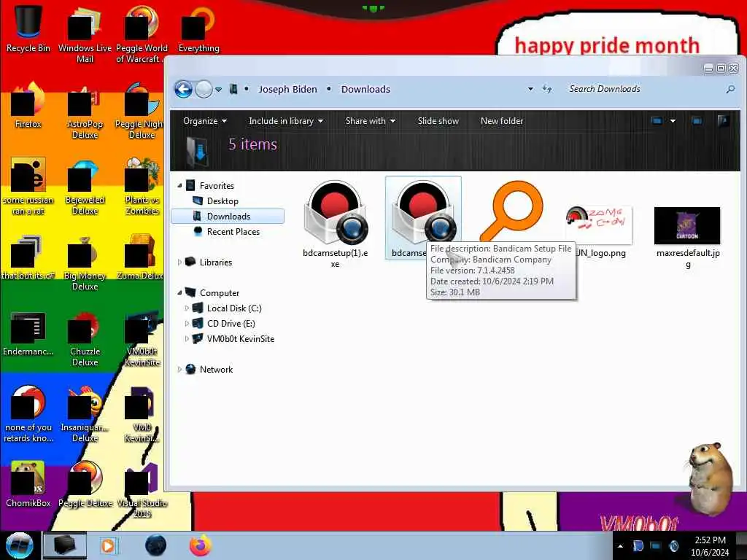Image resolution: width=747 pixels, height=560 pixels.
Task: Open Bejeweled Deluxe desktop shortcut
Action: point(85,187)
